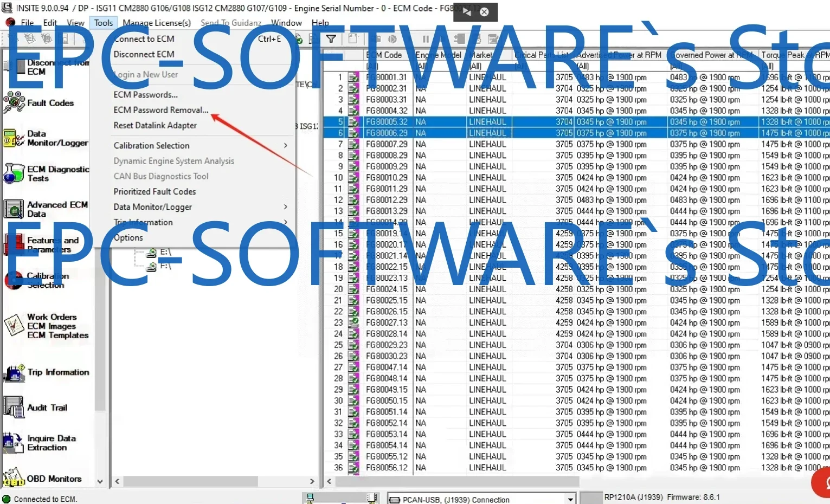Open the Edit menu
The height and width of the screenshot is (504, 830).
pyautogui.click(x=50, y=23)
